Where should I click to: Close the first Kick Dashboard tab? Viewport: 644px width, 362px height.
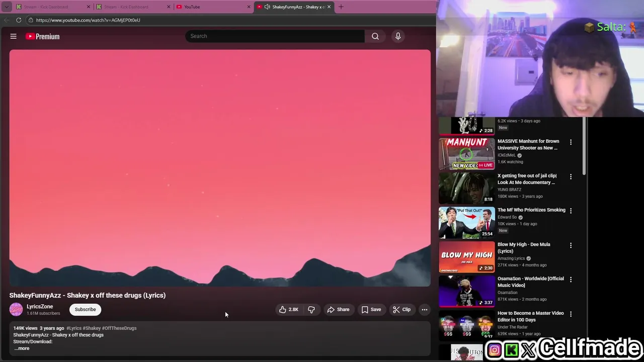click(89, 7)
